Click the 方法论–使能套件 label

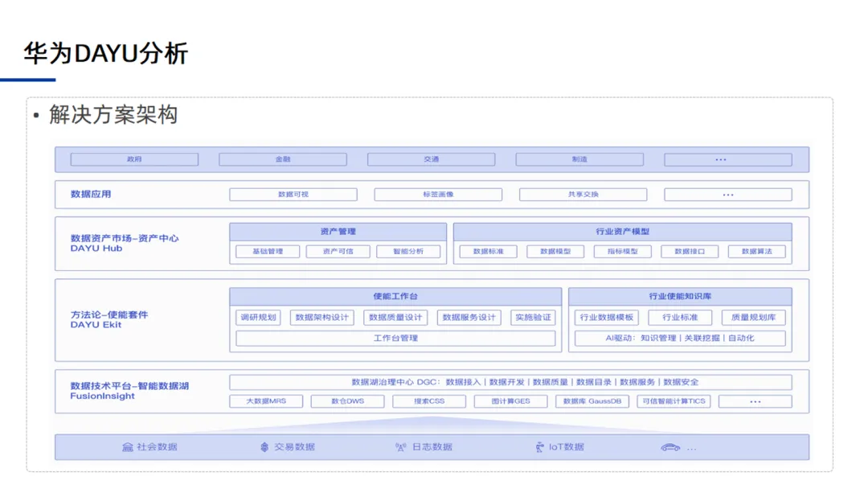coord(109,314)
